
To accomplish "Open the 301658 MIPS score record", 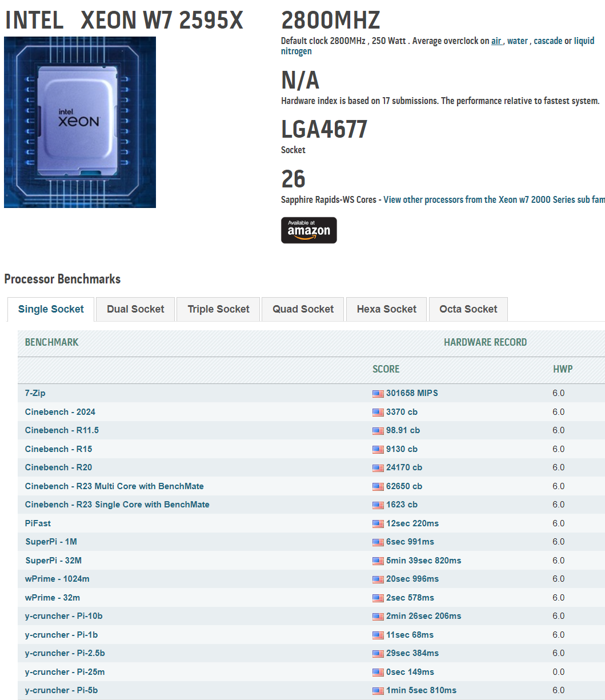I will tap(412, 393).
